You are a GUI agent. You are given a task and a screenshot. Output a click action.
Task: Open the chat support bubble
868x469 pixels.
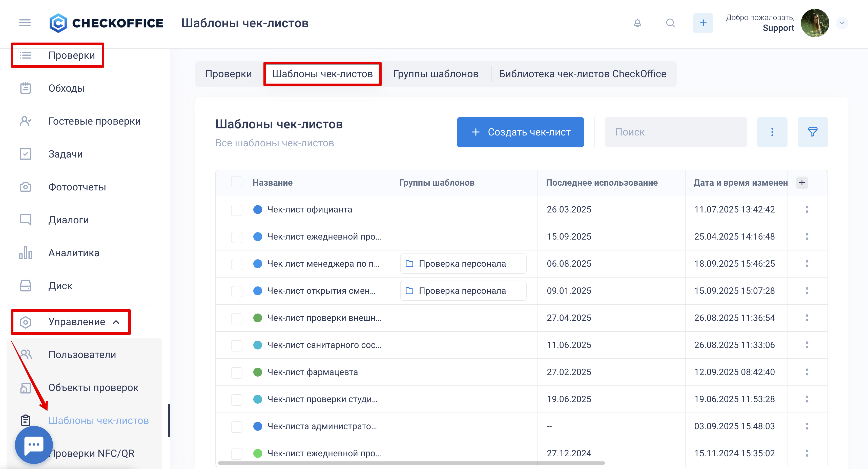pos(34,444)
